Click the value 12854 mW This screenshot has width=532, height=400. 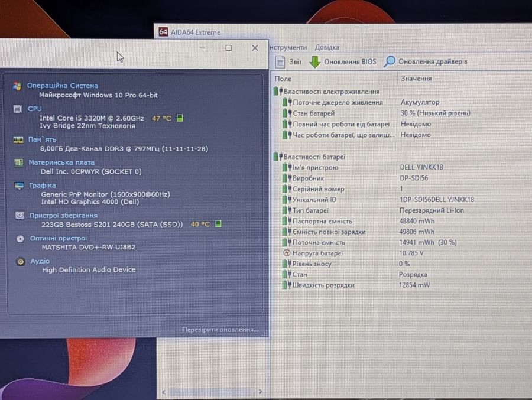414,285
